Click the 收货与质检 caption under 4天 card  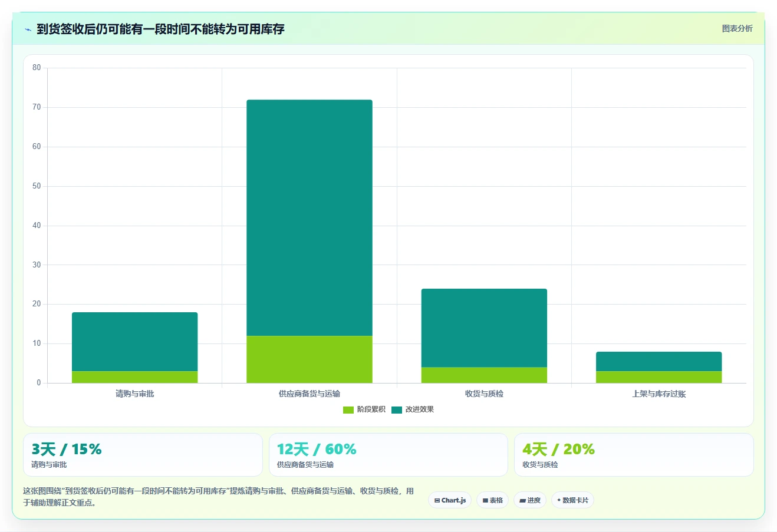pyautogui.click(x=540, y=465)
